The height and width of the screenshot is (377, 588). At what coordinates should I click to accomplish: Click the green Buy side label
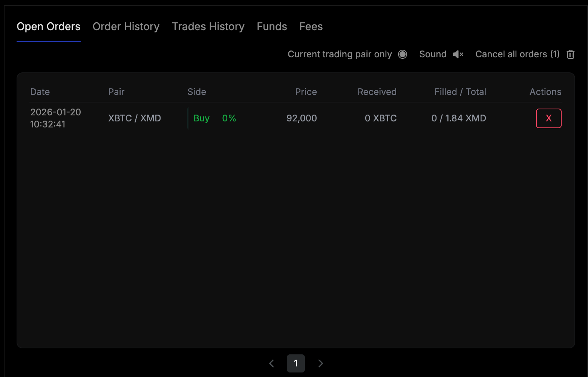click(x=201, y=118)
